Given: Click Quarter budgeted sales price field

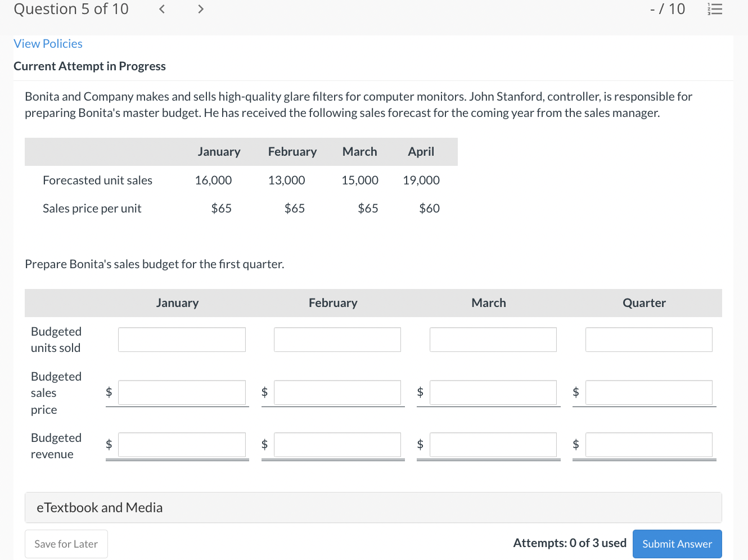Looking at the screenshot, I should tap(649, 392).
